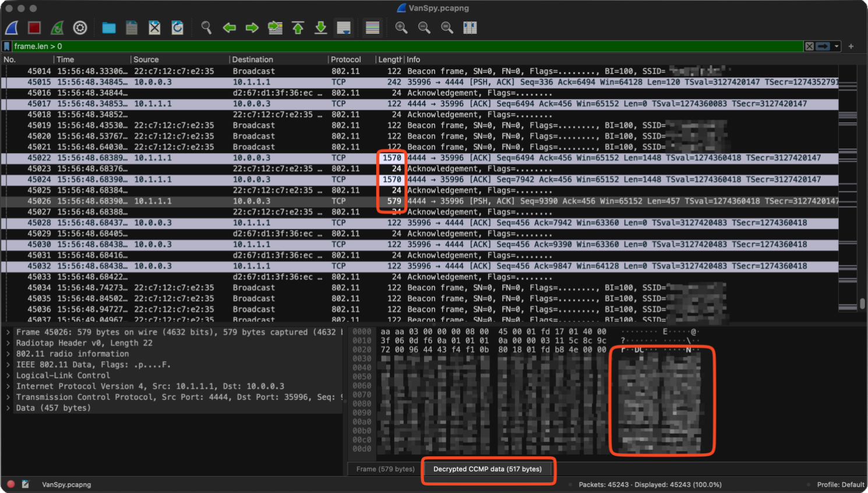Screen dimensions: 868x493
Task: Expand the 'Frame 45026' tree node
Action: pos(8,332)
